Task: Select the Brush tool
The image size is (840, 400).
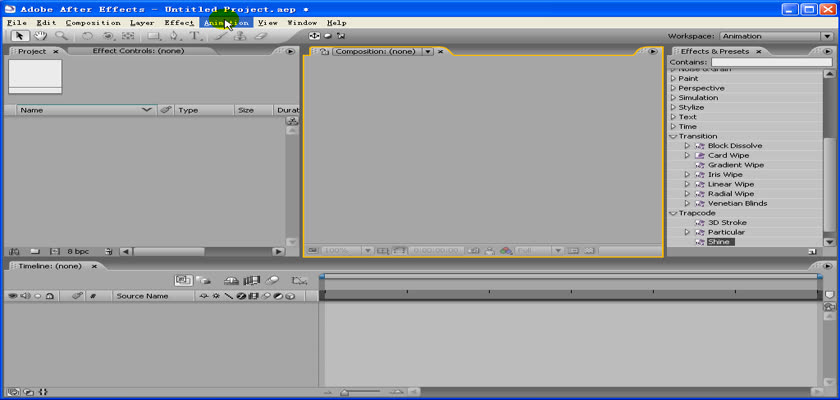Action: coord(220,36)
